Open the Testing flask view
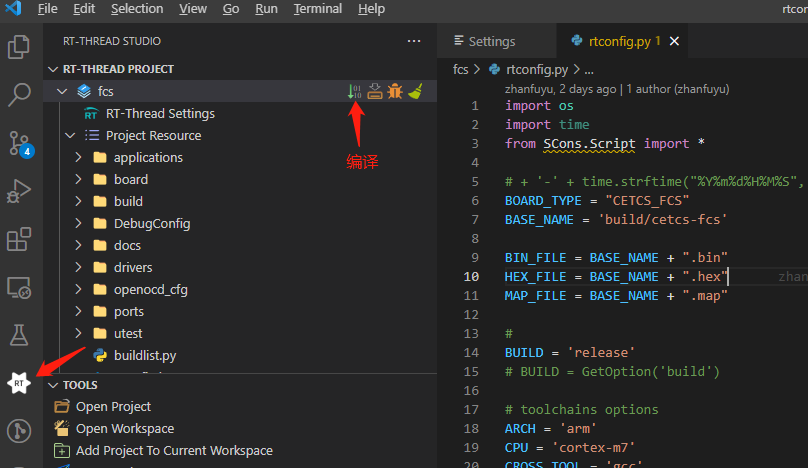 coord(19,335)
